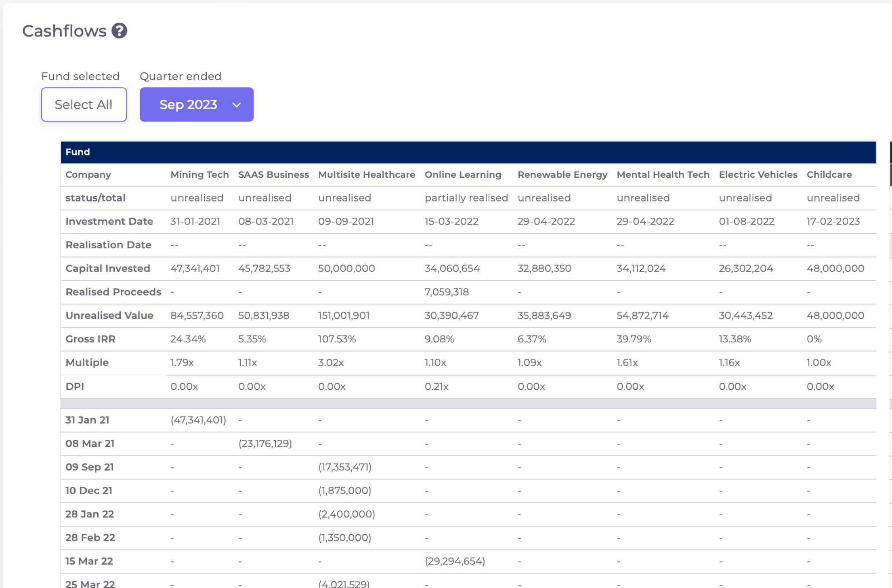Click the Childcare column header

point(829,174)
